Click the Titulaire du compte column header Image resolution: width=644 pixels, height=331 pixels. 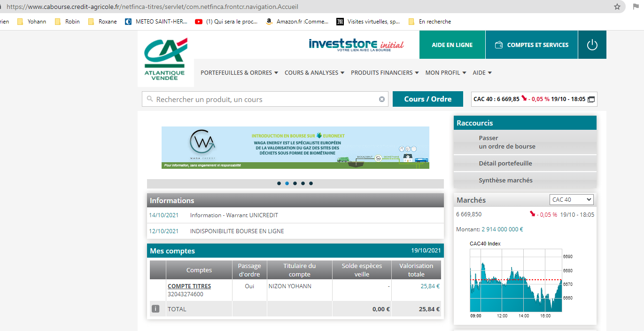[x=300, y=270]
